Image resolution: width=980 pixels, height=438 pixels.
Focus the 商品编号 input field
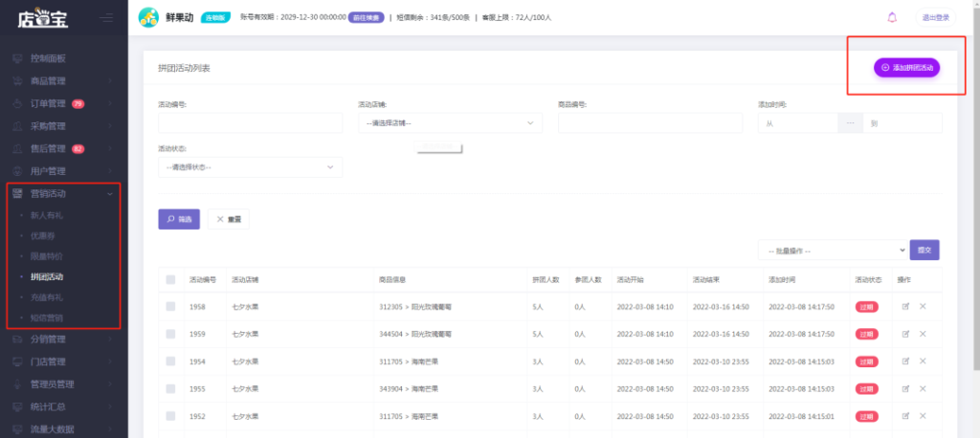pyautogui.click(x=650, y=123)
